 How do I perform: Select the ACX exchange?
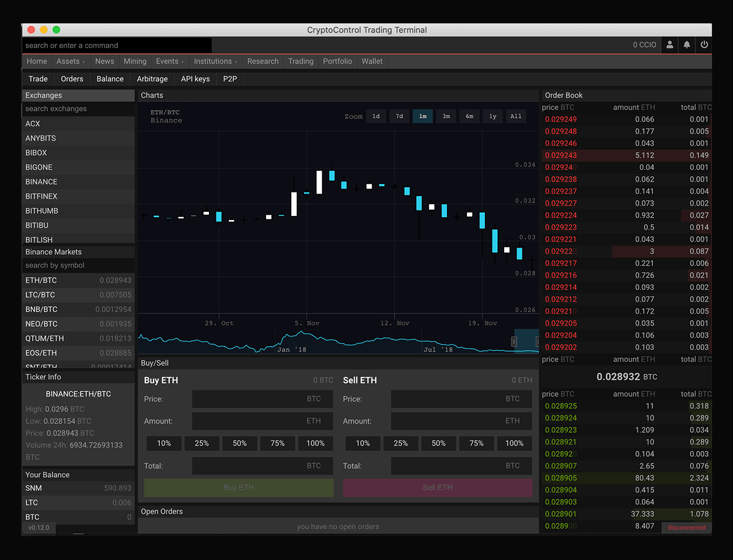(78, 124)
